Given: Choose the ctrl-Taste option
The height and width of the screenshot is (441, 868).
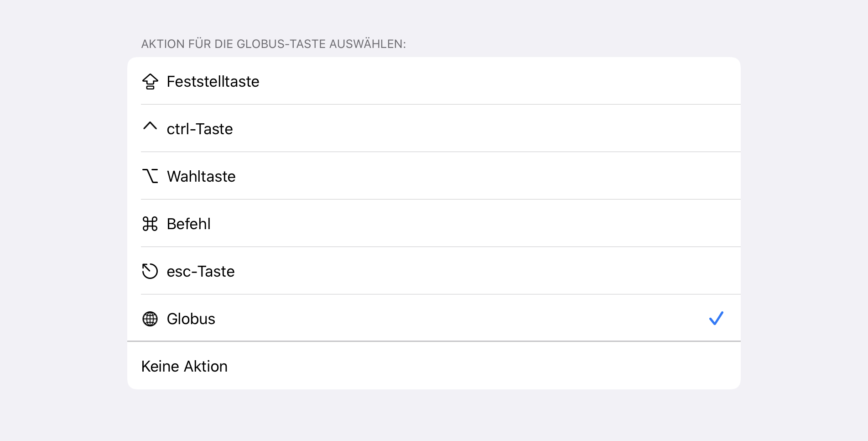Looking at the screenshot, I should coord(200,129).
